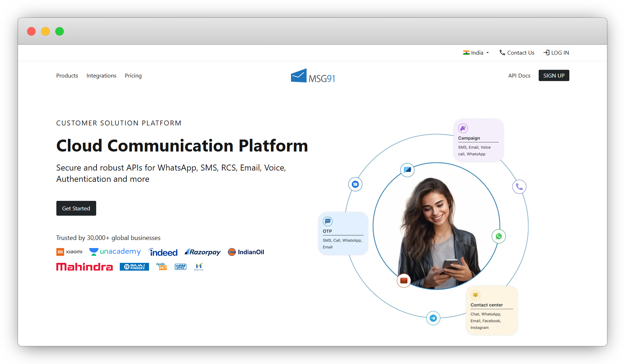Open the Products menu

67,75
